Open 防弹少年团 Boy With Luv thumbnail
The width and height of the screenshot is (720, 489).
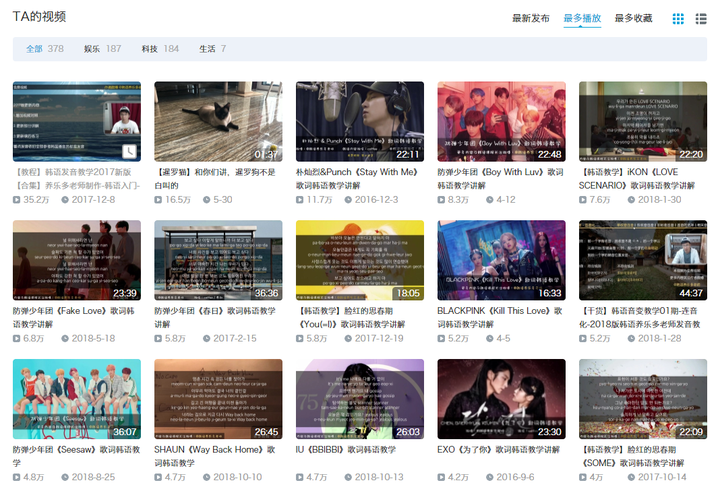click(501, 121)
